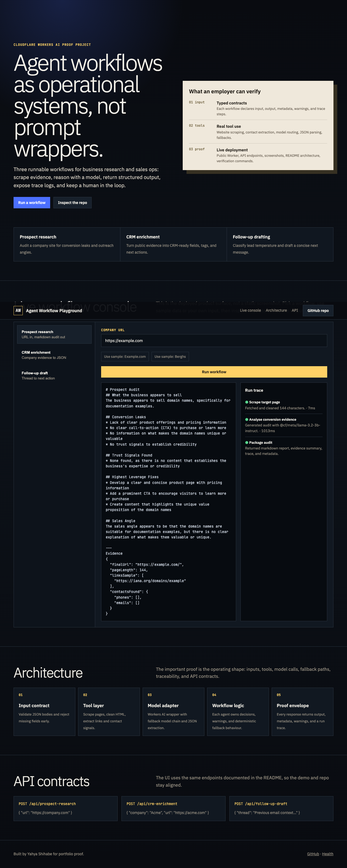Click the Real tool use row
Image resolution: width=347 pixels, height=868 pixels.
click(x=258, y=132)
